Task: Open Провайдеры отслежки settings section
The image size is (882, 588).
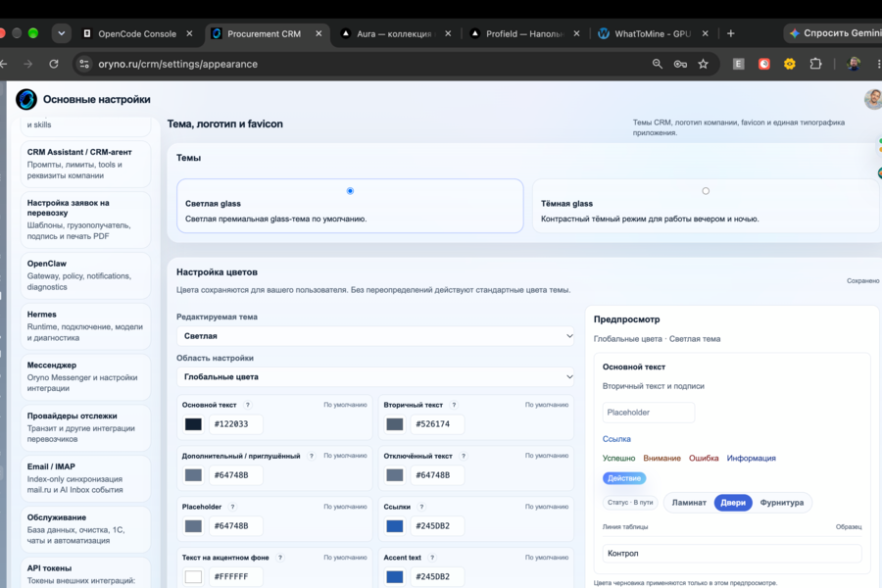Action: click(x=85, y=427)
